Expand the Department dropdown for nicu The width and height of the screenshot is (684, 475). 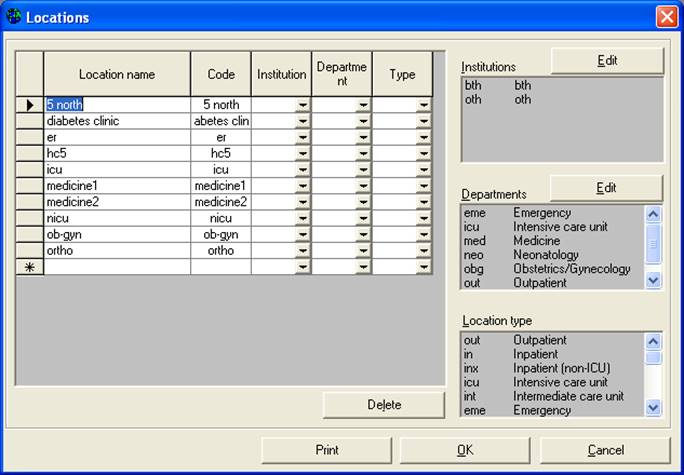363,218
